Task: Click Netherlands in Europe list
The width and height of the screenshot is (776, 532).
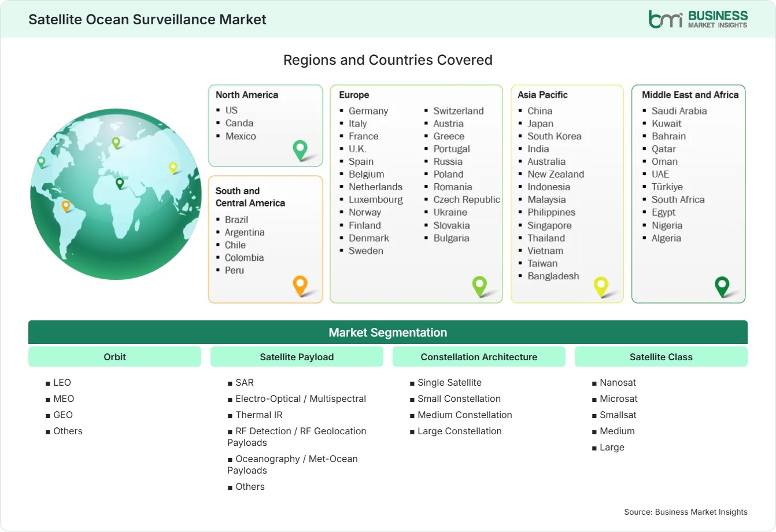Action: (375, 187)
